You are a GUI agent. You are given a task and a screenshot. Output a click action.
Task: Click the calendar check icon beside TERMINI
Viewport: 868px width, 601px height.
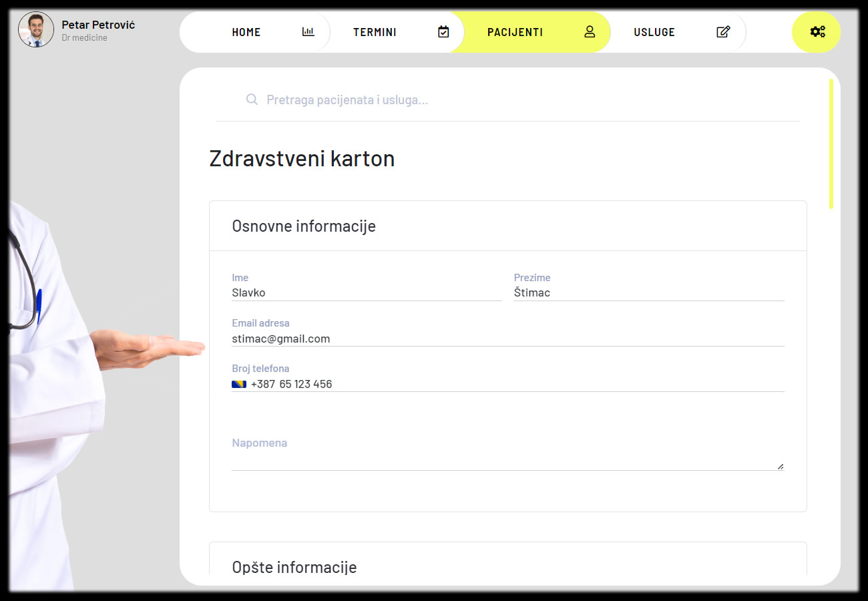(x=443, y=32)
